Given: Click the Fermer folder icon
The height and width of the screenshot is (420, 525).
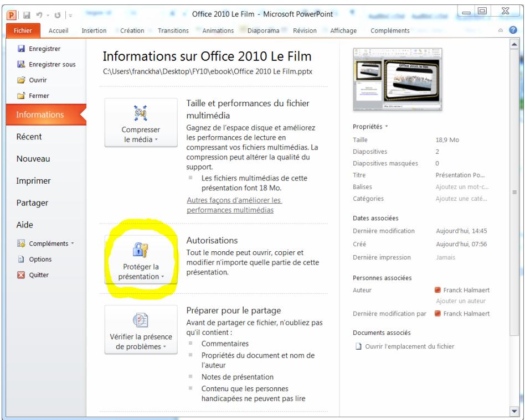Looking at the screenshot, I should [21, 96].
